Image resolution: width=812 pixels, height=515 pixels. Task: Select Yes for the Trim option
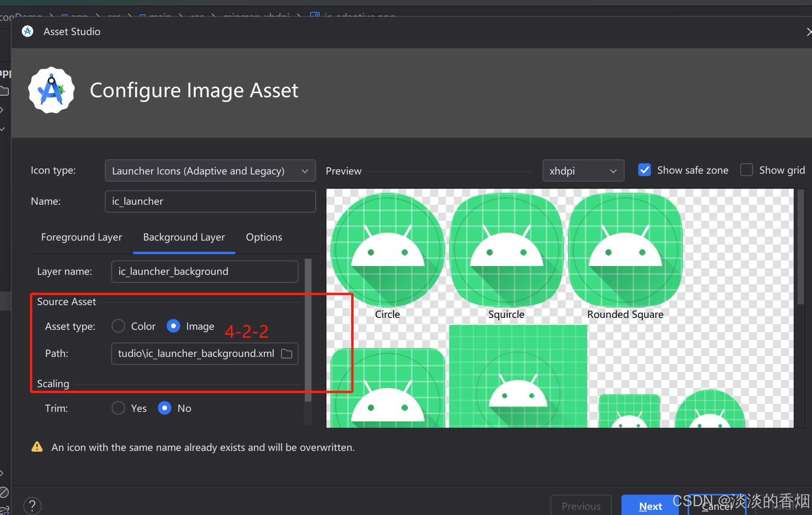118,408
